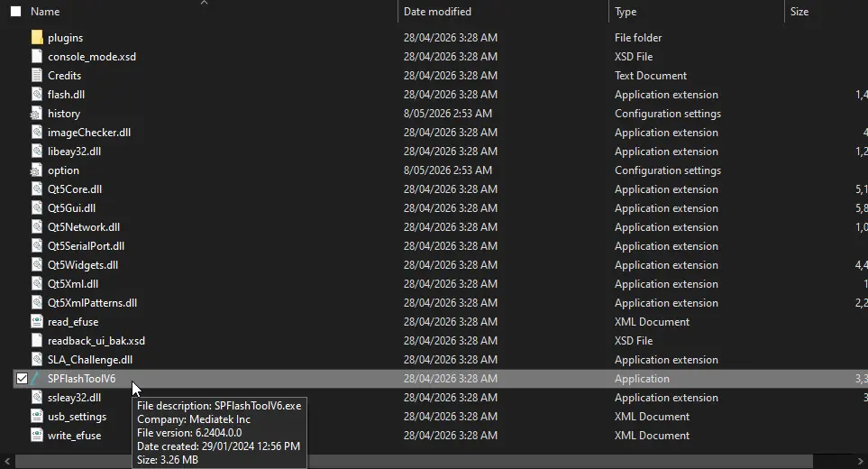The height and width of the screenshot is (469, 868).
Task: Click the Qt5Network.dll file icon
Action: (x=37, y=227)
